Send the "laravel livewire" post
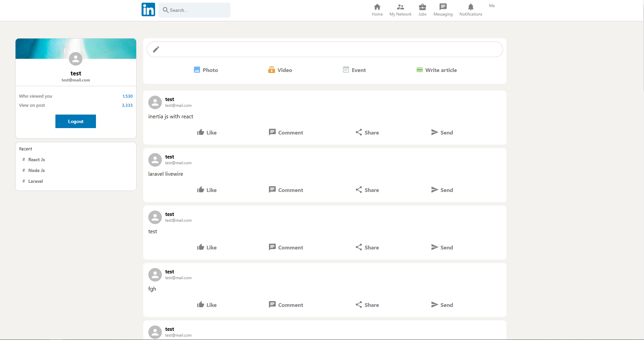Screen dimensions: 644x340 tap(442, 190)
